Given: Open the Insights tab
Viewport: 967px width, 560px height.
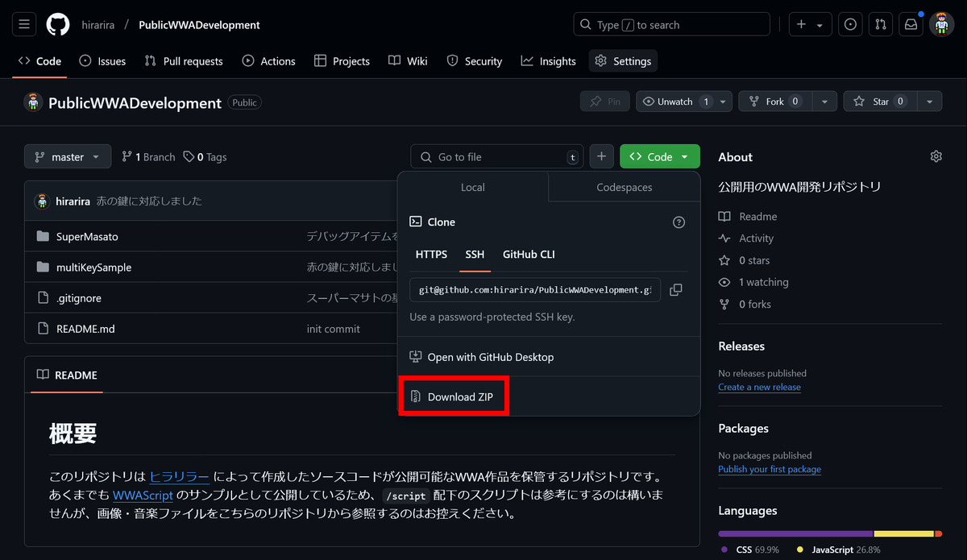Looking at the screenshot, I should (x=549, y=61).
